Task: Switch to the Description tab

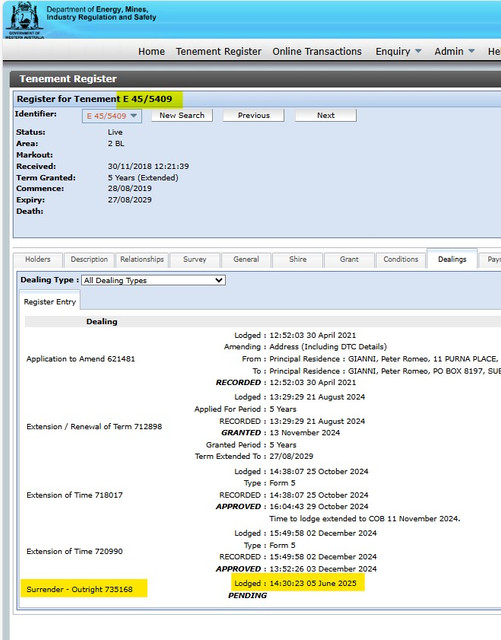Action: pyautogui.click(x=89, y=260)
